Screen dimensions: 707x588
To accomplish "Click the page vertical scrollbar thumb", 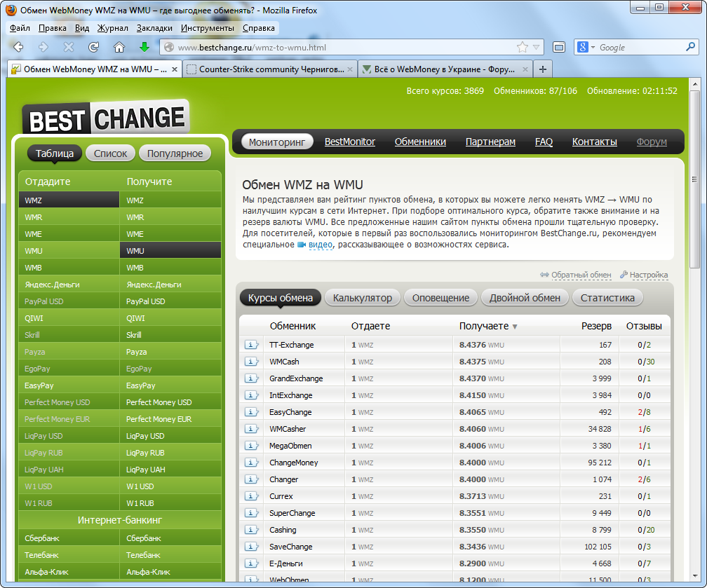I will point(694,179).
